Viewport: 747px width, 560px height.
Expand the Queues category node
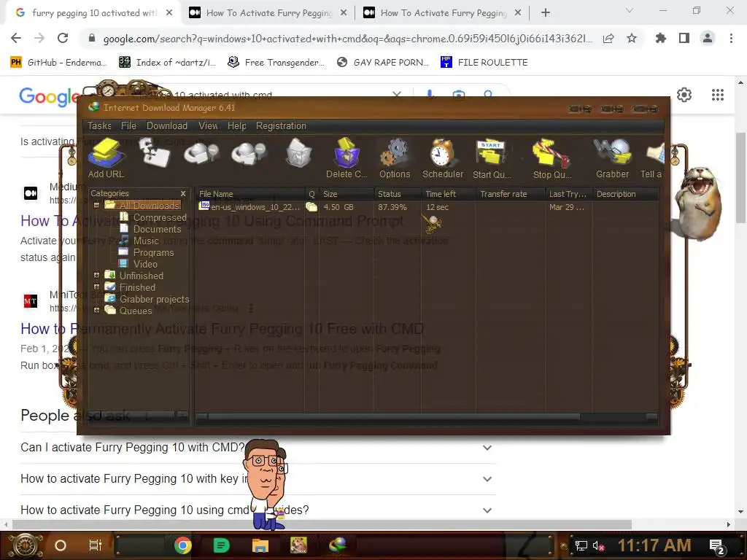pos(96,311)
